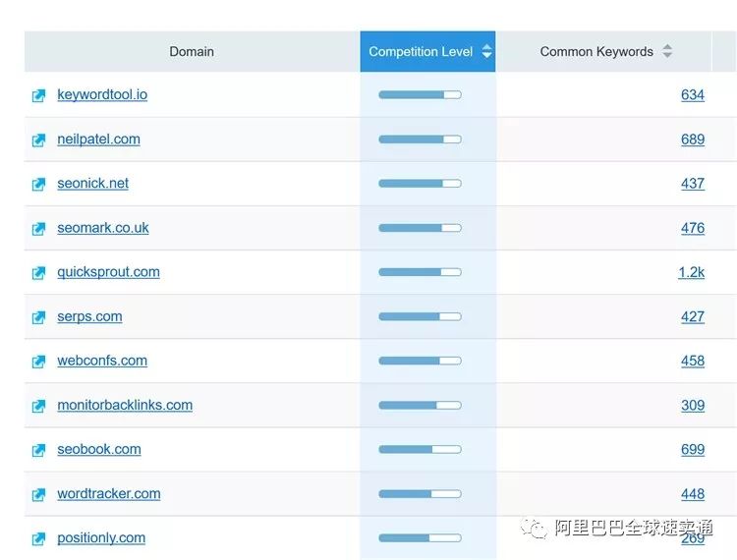
Task: Click external link icon next to quicksprout.com
Action: [38, 273]
